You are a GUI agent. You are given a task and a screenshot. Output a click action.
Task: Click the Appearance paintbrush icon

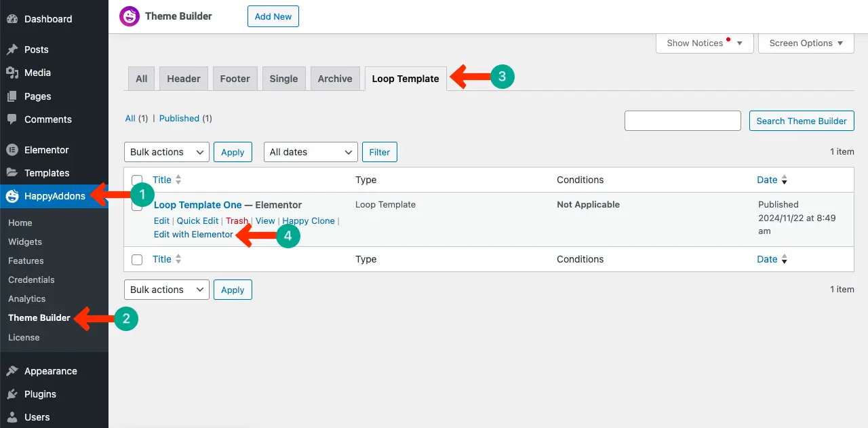[12, 371]
